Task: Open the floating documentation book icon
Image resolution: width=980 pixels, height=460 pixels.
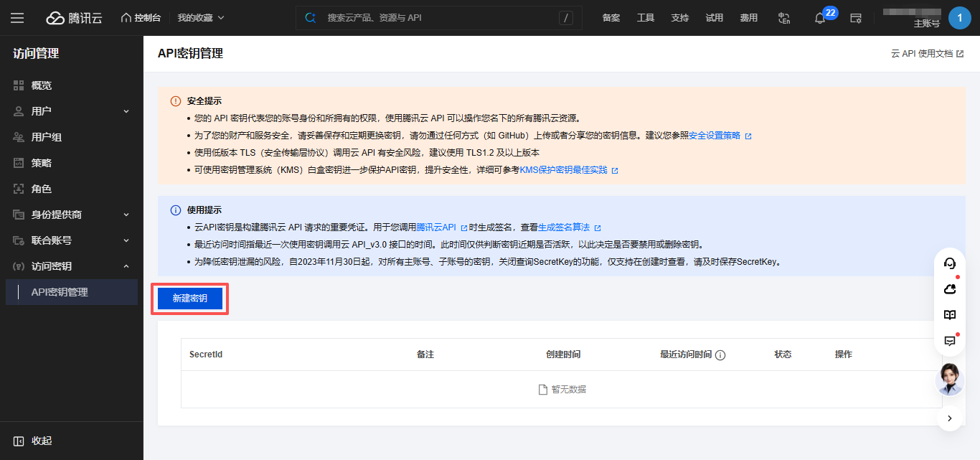Action: pyautogui.click(x=950, y=315)
